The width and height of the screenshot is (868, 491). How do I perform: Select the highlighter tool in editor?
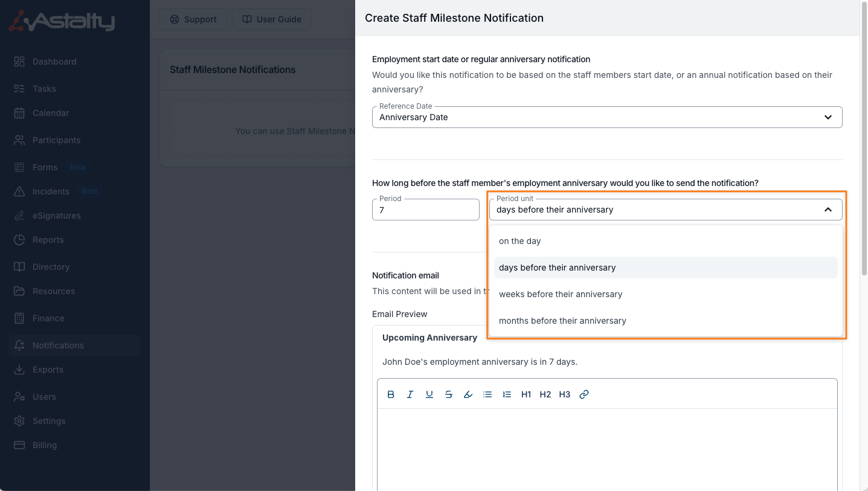468,394
